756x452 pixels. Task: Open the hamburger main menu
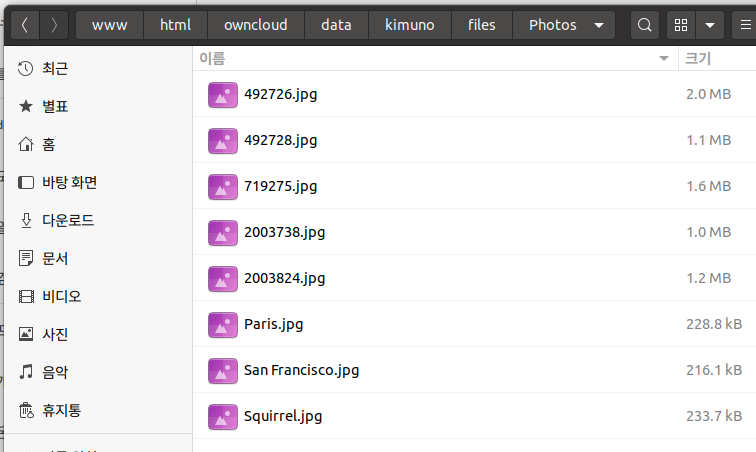point(745,25)
